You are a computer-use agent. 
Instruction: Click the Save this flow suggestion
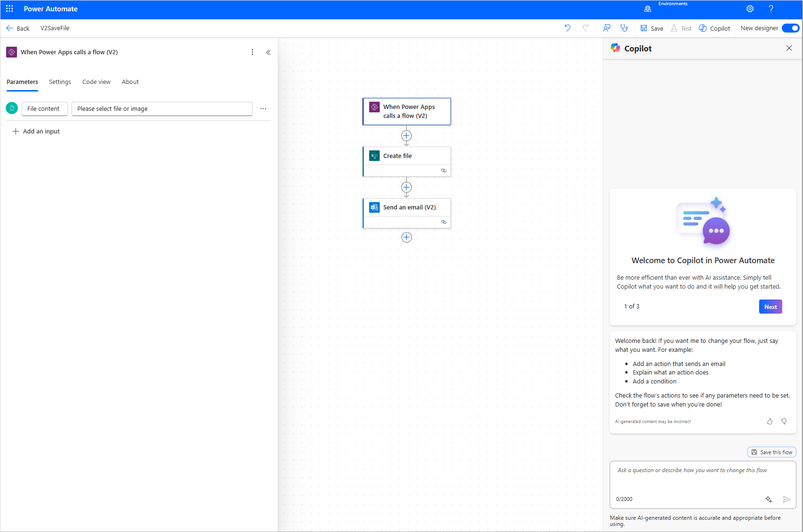[x=772, y=452]
